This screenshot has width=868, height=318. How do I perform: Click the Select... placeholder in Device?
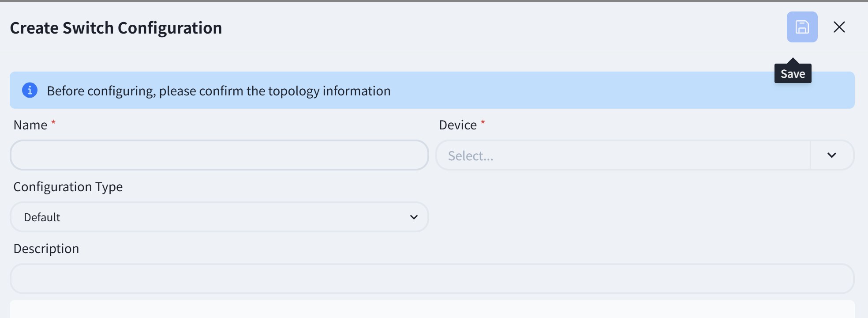pyautogui.click(x=471, y=155)
